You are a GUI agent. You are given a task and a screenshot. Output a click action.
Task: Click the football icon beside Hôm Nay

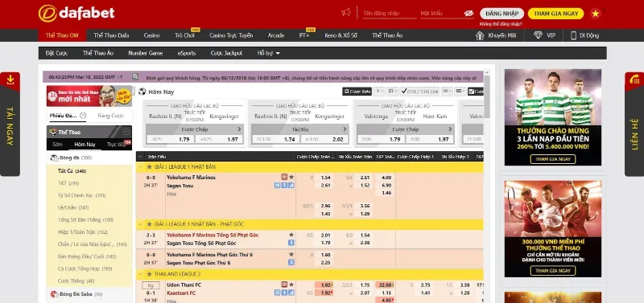pos(142,92)
